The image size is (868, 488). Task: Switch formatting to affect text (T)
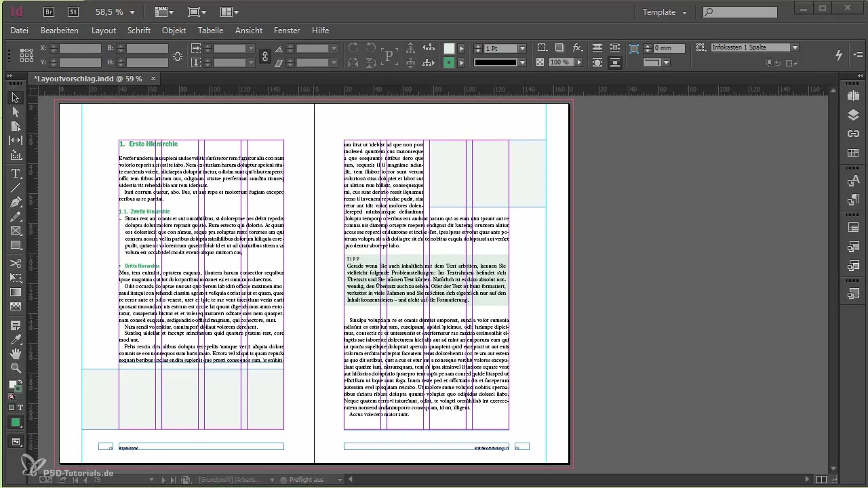(x=20, y=407)
